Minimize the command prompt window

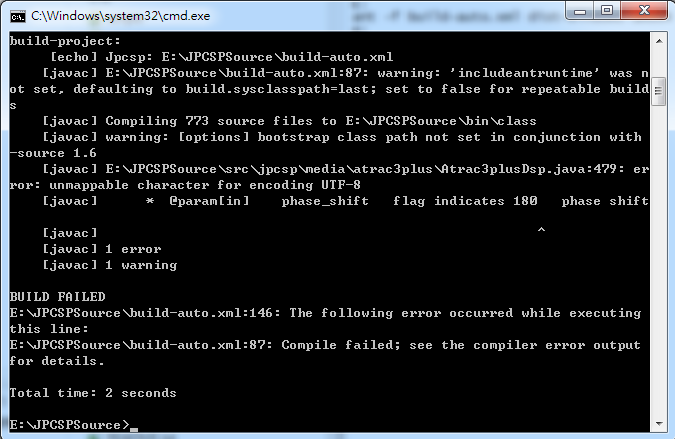[580, 11]
